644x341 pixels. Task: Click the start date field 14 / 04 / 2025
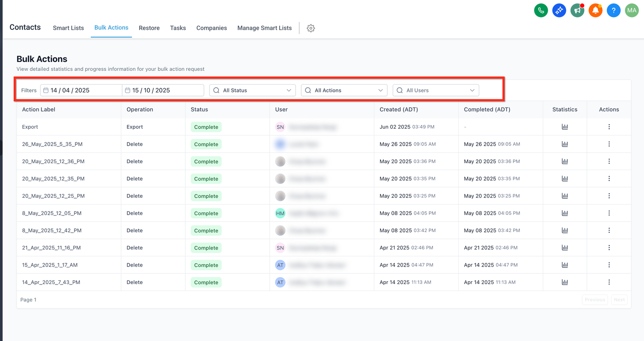click(x=81, y=91)
